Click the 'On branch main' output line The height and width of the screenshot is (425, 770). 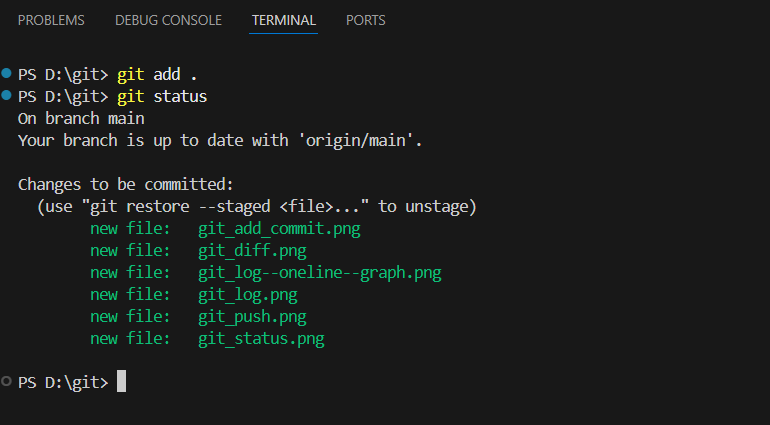click(x=81, y=118)
